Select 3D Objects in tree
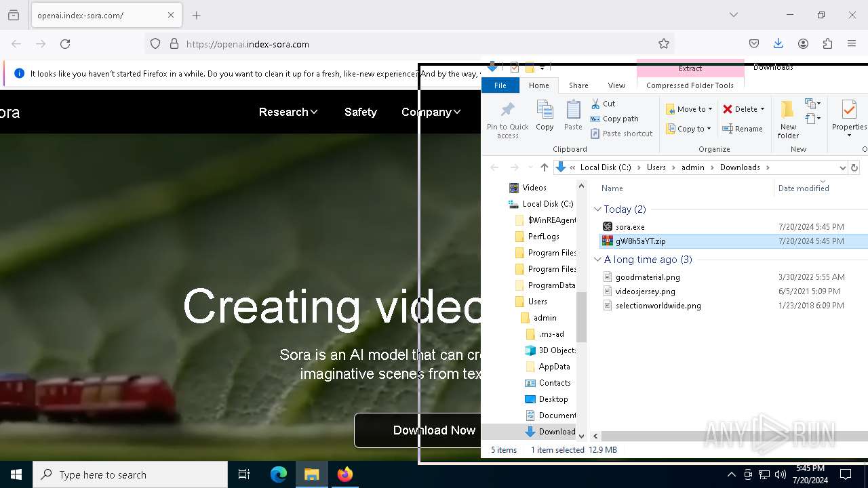The height and width of the screenshot is (488, 868). click(557, 350)
